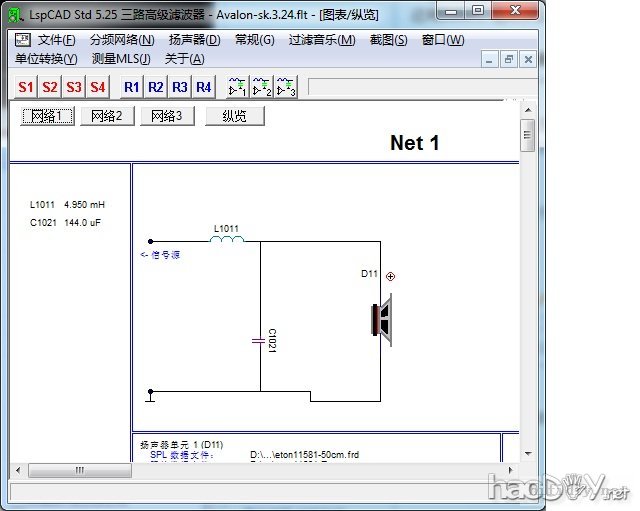The width and height of the screenshot is (640, 511).
Task: Click the R4 toolbar button
Action: click(204, 87)
